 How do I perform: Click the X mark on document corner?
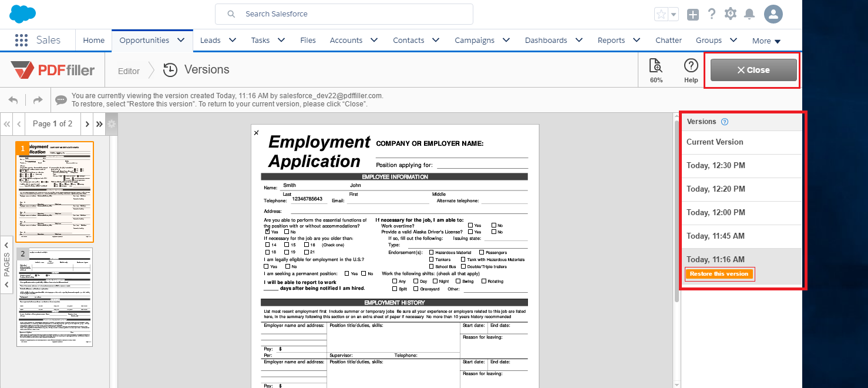click(x=256, y=133)
